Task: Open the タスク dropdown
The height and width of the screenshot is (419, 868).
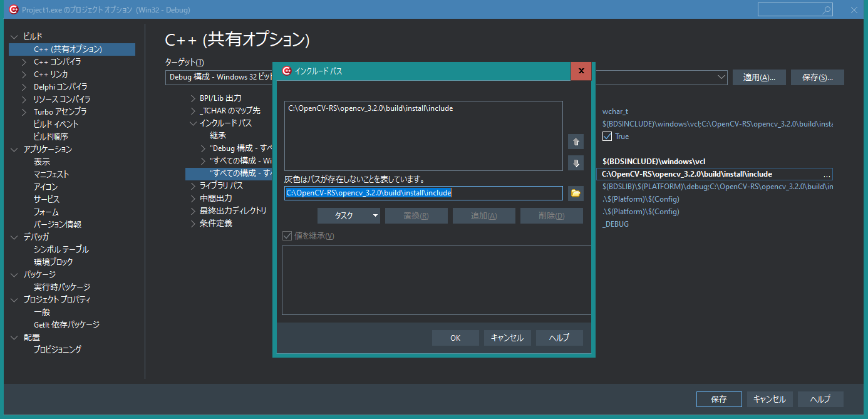Action: pyautogui.click(x=349, y=215)
